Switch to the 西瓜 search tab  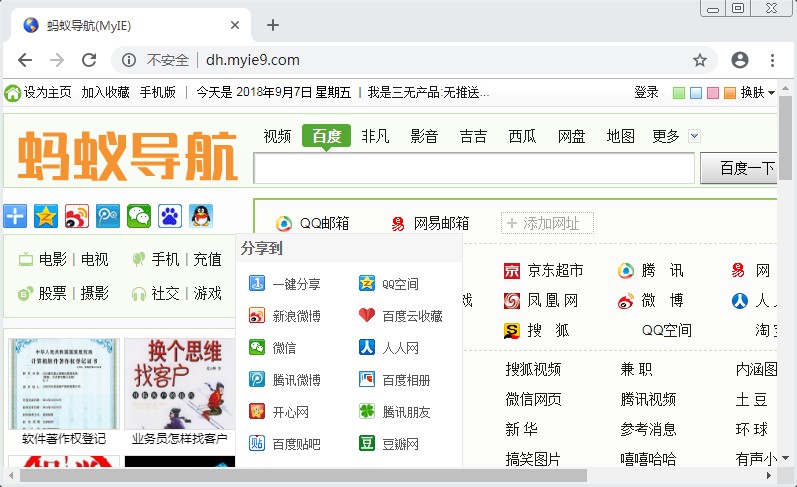point(522,136)
